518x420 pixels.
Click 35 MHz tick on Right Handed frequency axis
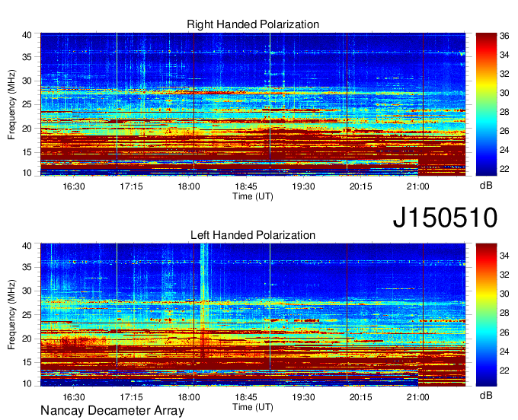point(27,57)
